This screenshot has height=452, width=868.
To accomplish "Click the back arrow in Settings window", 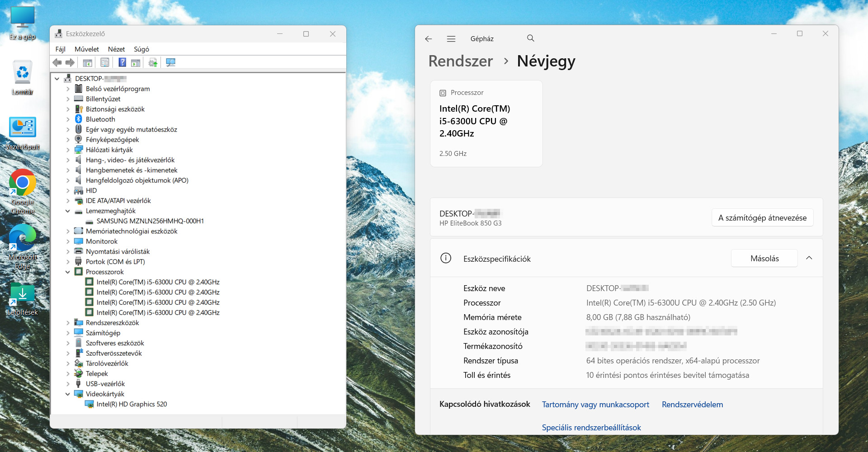I will (429, 39).
